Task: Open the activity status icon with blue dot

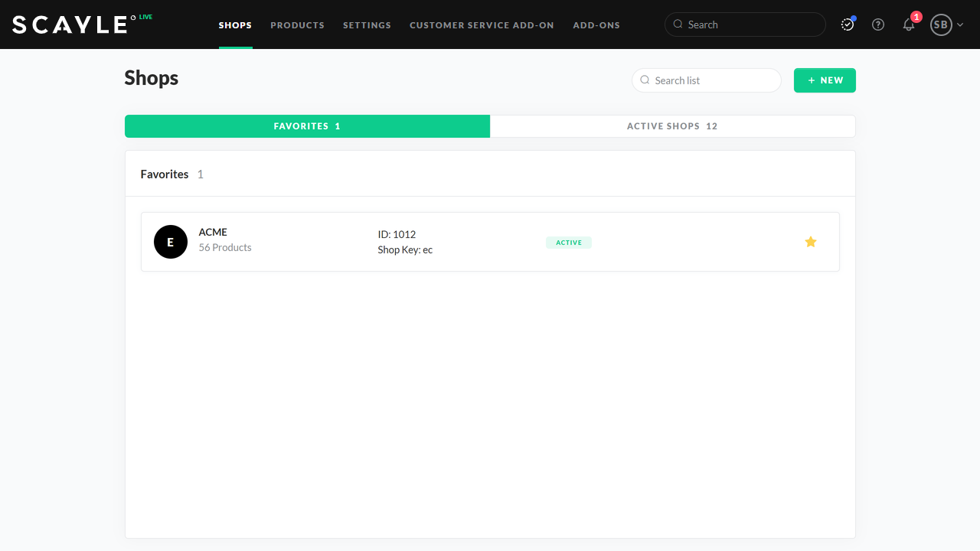Action: pos(848,24)
